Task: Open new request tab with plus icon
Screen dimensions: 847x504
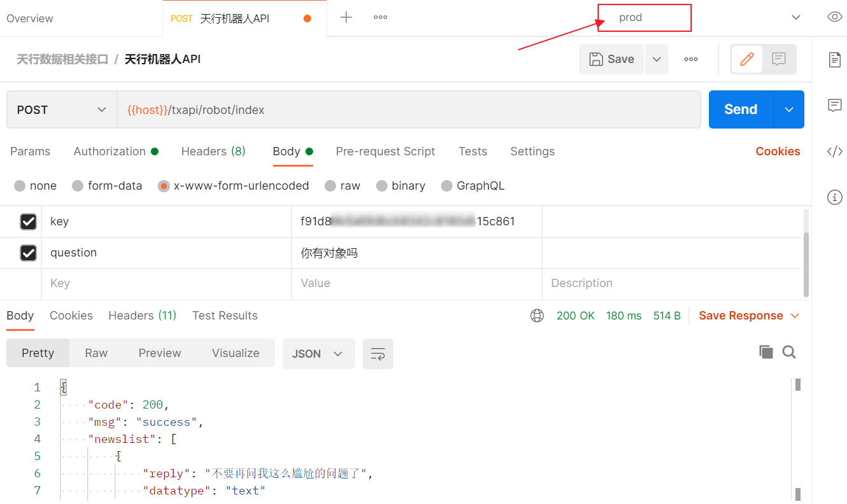Action: point(346,18)
